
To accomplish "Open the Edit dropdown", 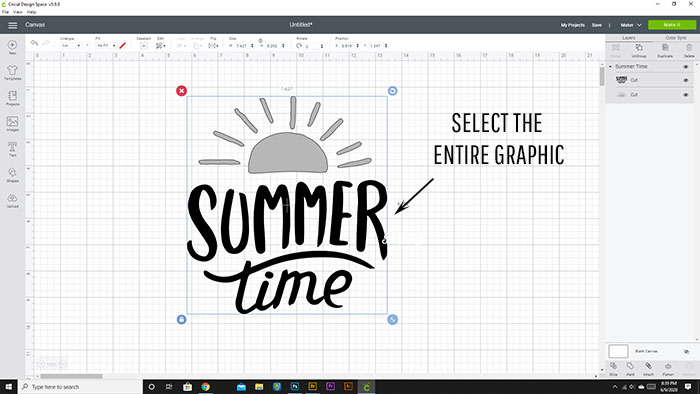I will 161,46.
